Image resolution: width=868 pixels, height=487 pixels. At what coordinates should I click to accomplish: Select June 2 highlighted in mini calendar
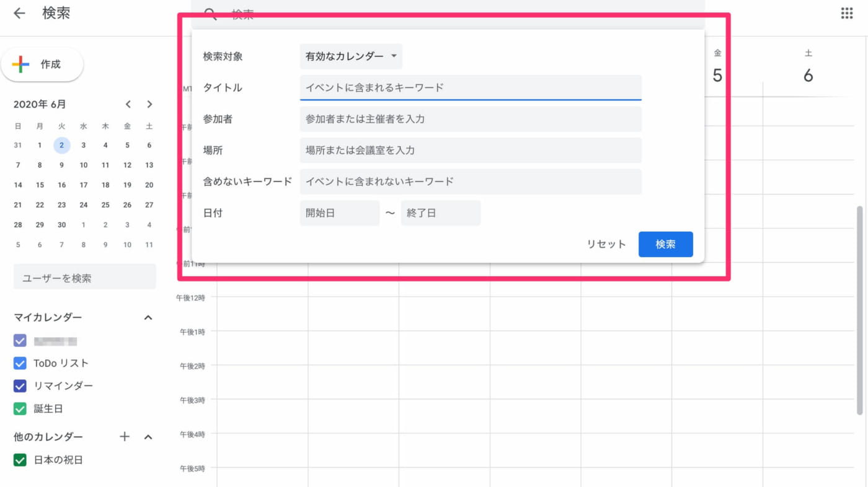point(61,146)
